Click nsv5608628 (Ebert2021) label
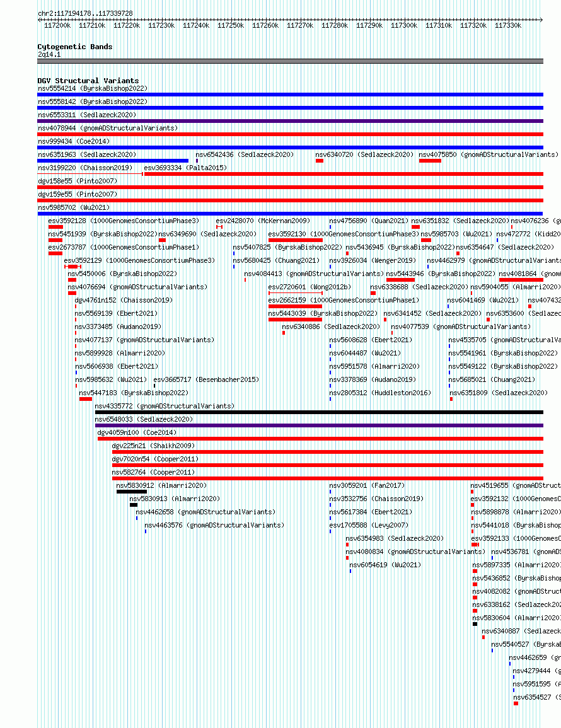 (371, 340)
